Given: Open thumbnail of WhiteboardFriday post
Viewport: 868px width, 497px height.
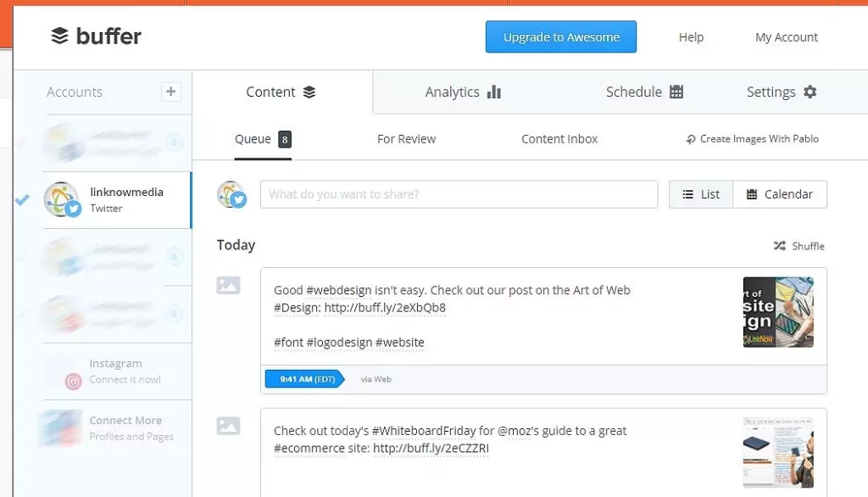Looking at the screenshot, I should click(778, 453).
